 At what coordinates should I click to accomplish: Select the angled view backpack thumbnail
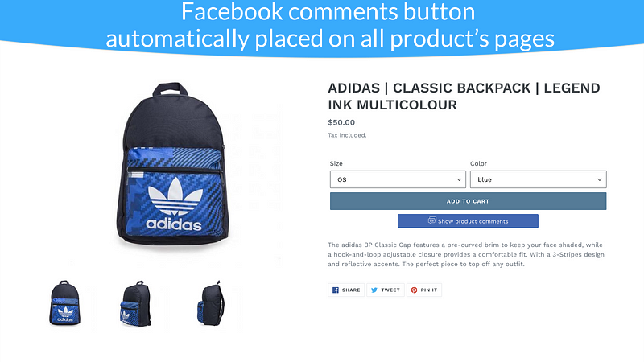(135, 303)
